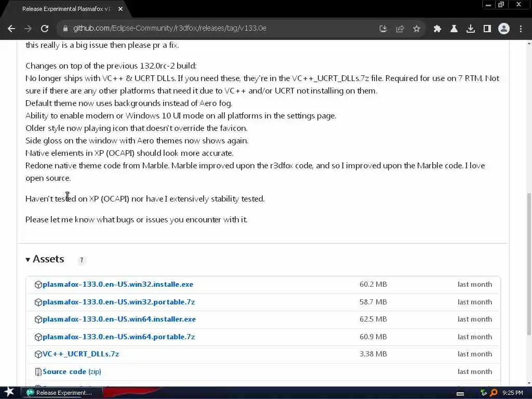The height and width of the screenshot is (399, 532).
Task: Close the Release Experimental Plasmafox tab
Action: pyautogui.click(x=121, y=9)
